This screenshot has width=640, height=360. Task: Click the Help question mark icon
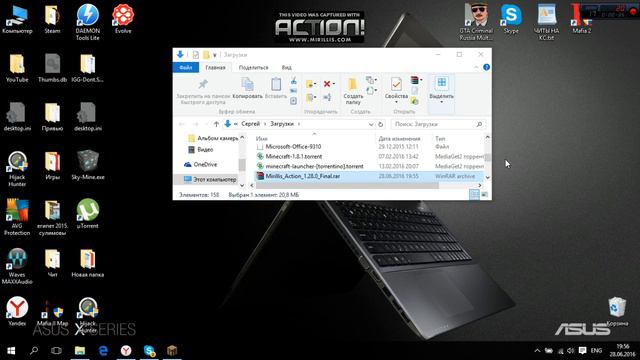coord(486,67)
